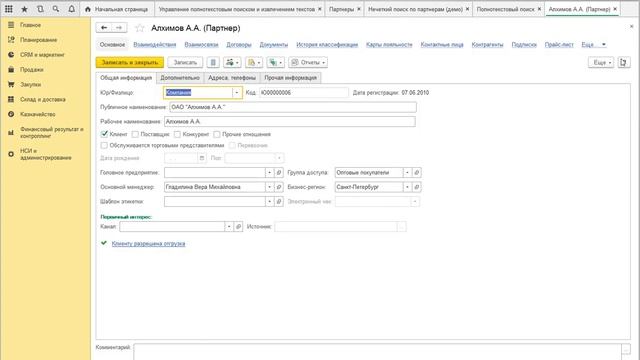Open Карты лояльности link
This screenshot has width=640, height=360.
click(x=389, y=44)
